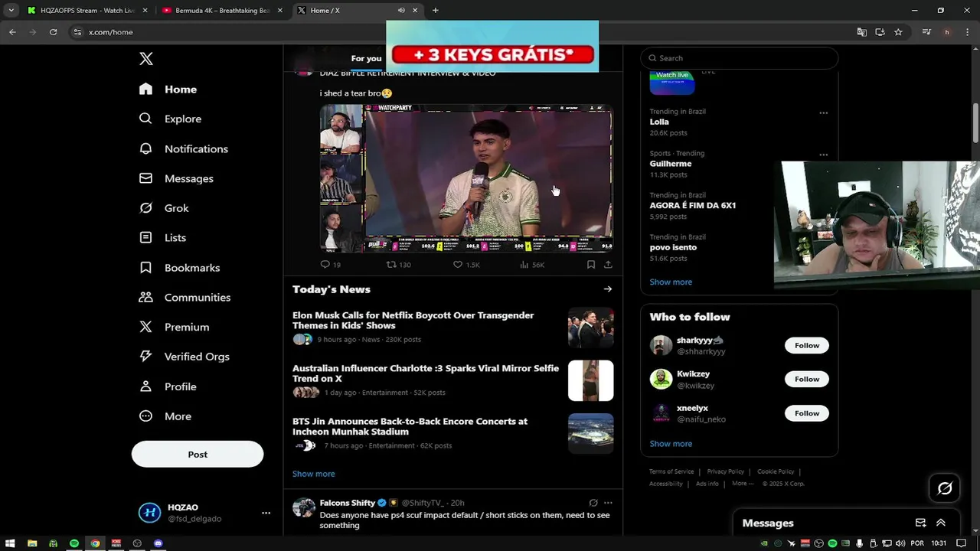Open the Lolla trending topic

pyautogui.click(x=659, y=122)
